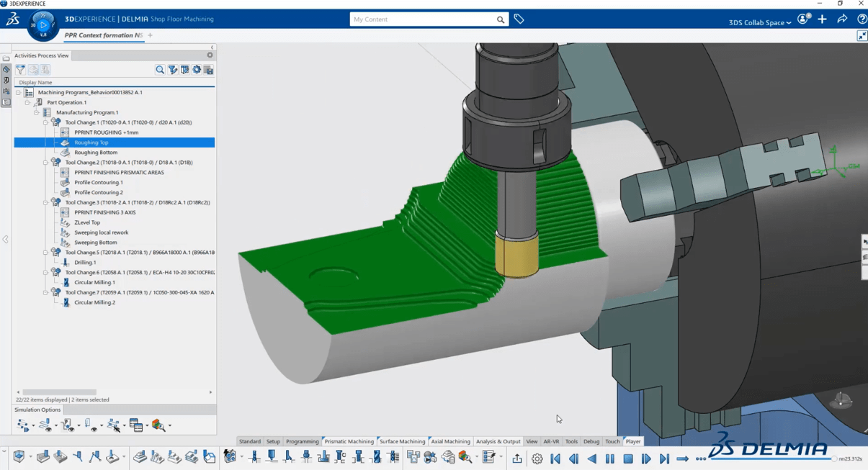Stop the simulation playback

[628, 458]
